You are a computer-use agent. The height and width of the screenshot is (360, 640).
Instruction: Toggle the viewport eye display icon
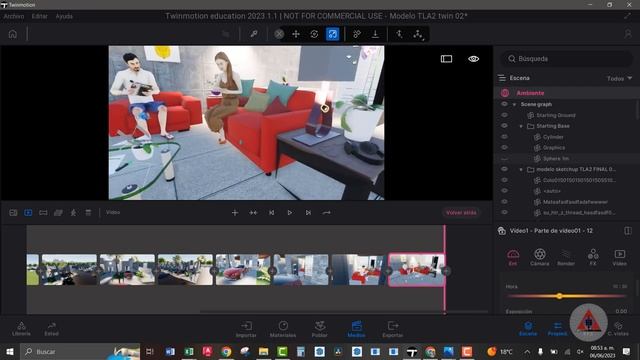[473, 59]
